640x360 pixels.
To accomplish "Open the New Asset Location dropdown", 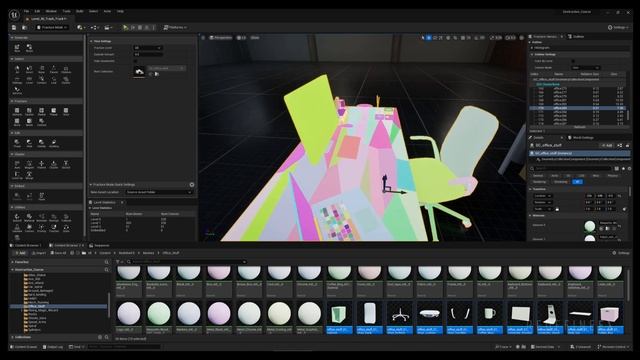I will (158, 192).
